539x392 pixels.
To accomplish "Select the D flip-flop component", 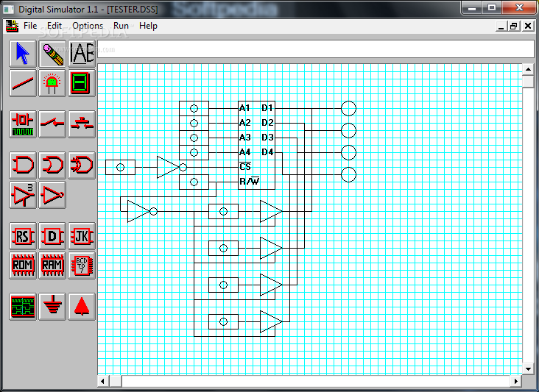I will pyautogui.click(x=52, y=236).
